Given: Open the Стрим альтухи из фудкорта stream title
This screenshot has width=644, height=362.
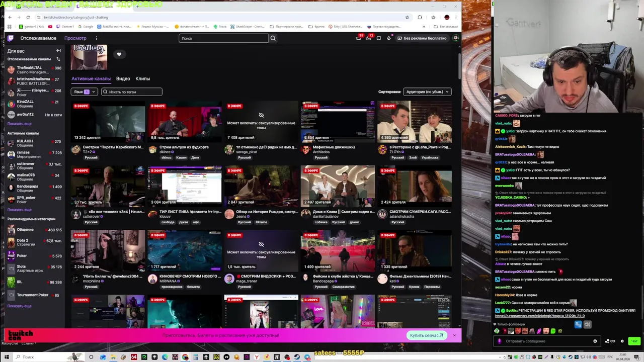Looking at the screenshot, I should pyautogui.click(x=184, y=147).
